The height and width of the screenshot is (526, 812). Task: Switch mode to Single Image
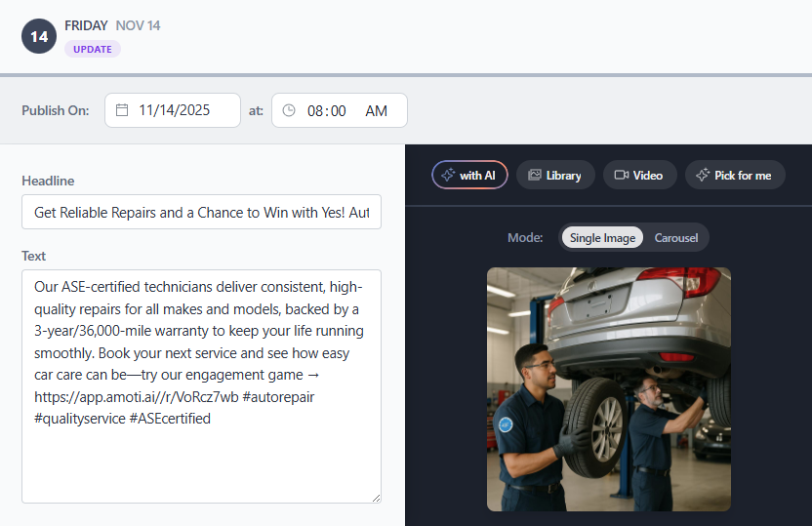[602, 238]
